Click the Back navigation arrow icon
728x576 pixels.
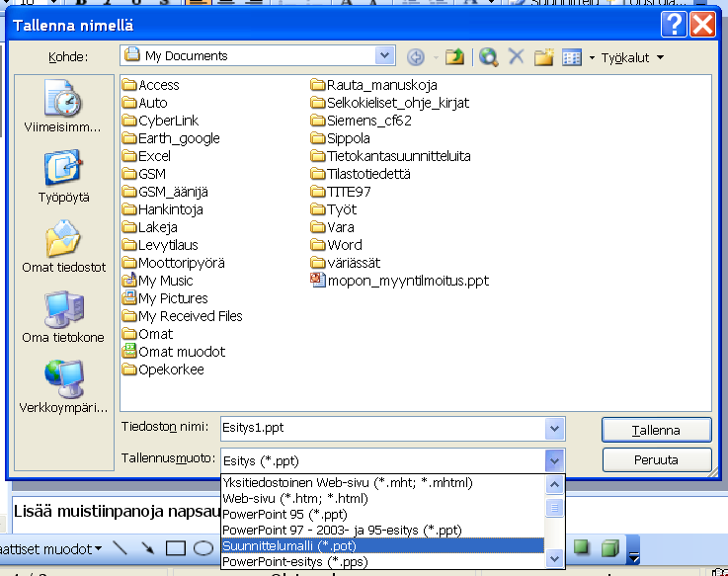point(416,57)
